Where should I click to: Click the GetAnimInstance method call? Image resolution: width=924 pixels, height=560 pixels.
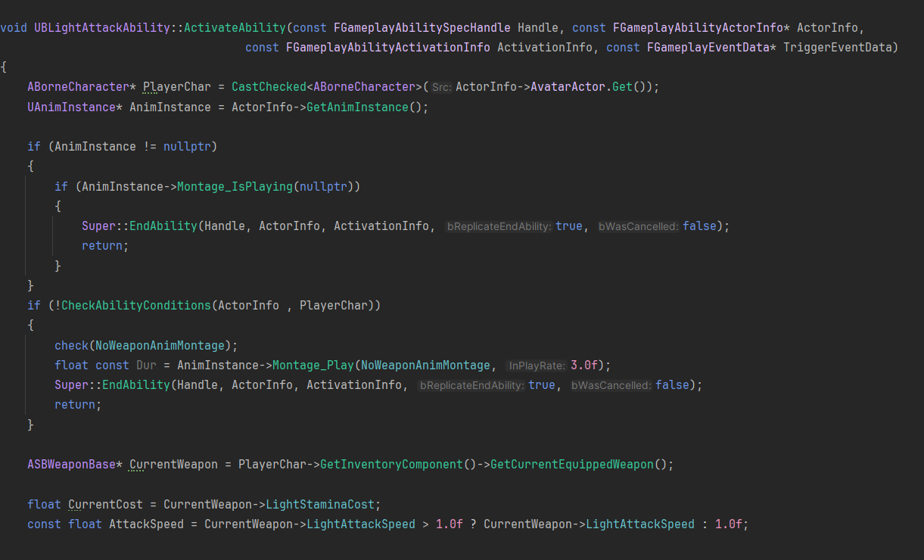[357, 107]
